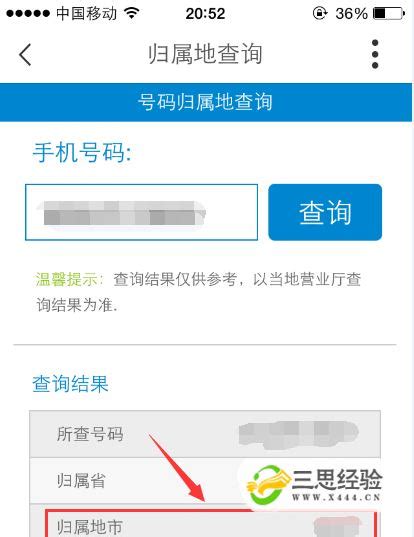Tap the 温馨提示 notice text
Viewport: 414px width, 537px height.
tap(199, 292)
